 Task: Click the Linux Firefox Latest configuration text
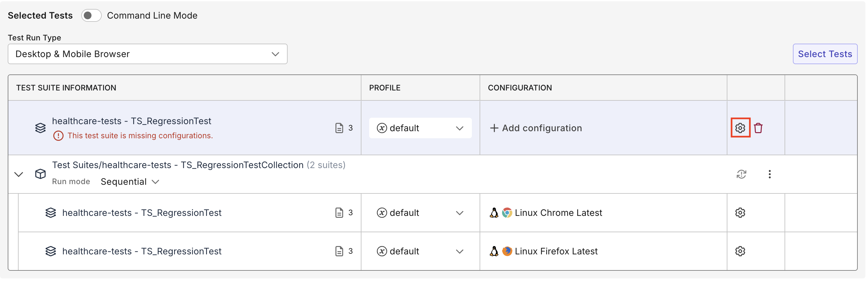pos(556,251)
